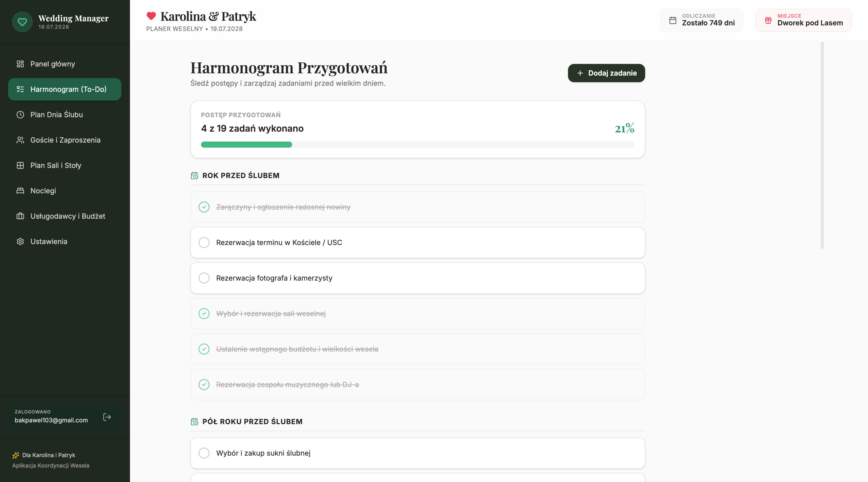
Task: Uncheck Zaręczyny i ogłoszenie radosnej nowiny
Action: (x=204, y=207)
